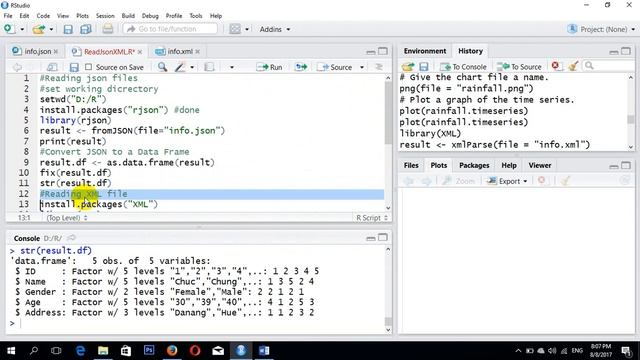640x360 pixels.
Task: Send history selection To Console
Action: 463,66
